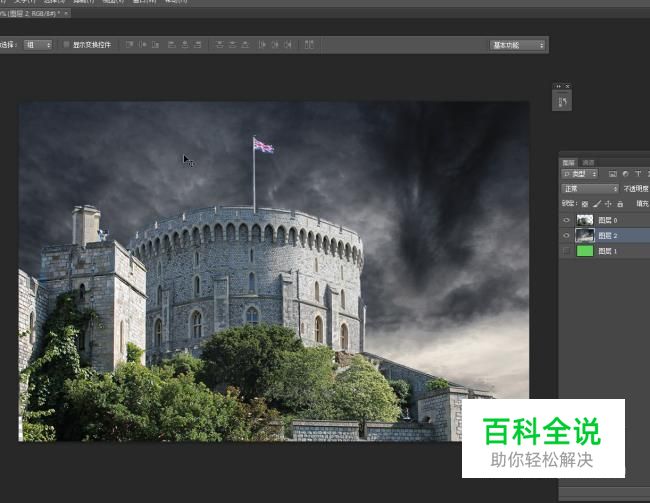Select the green 图层 1 layer thumbnail
The height and width of the screenshot is (503, 650).
point(585,251)
